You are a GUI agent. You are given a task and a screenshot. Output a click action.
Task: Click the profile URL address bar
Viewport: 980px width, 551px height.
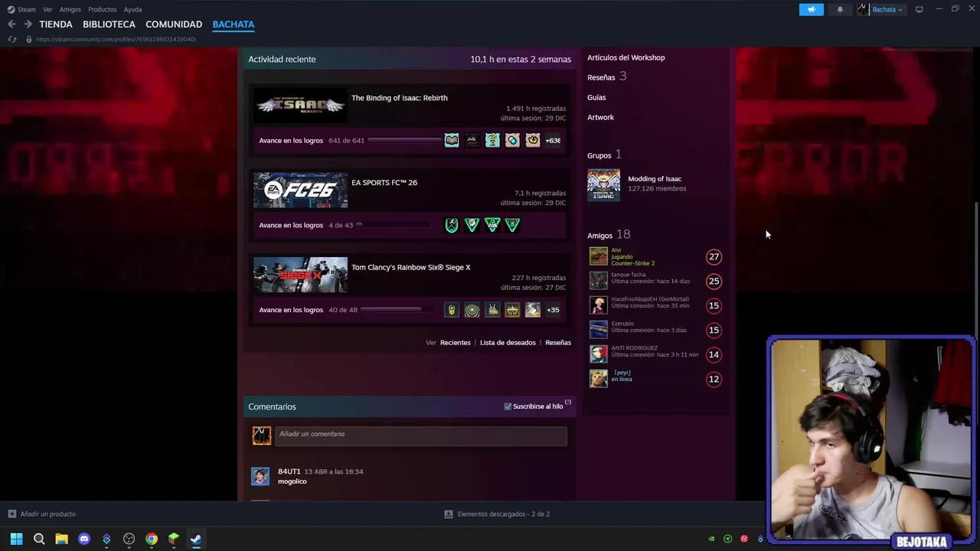coord(116,39)
